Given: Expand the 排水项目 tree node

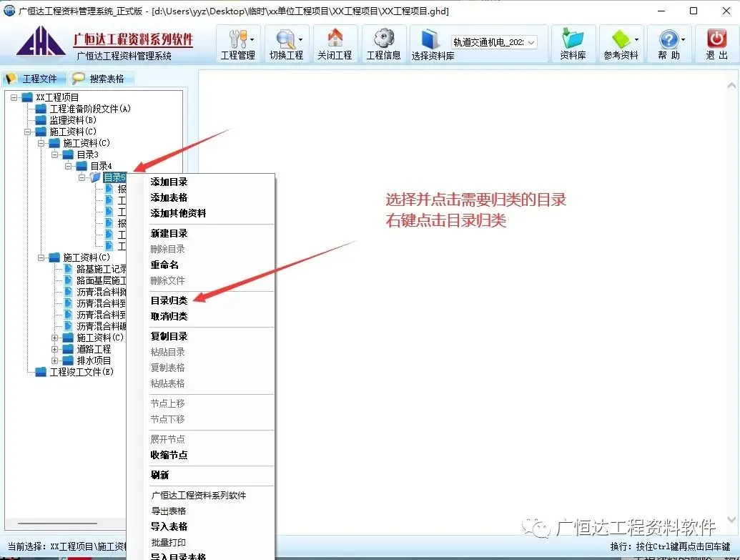Looking at the screenshot, I should tap(55, 360).
